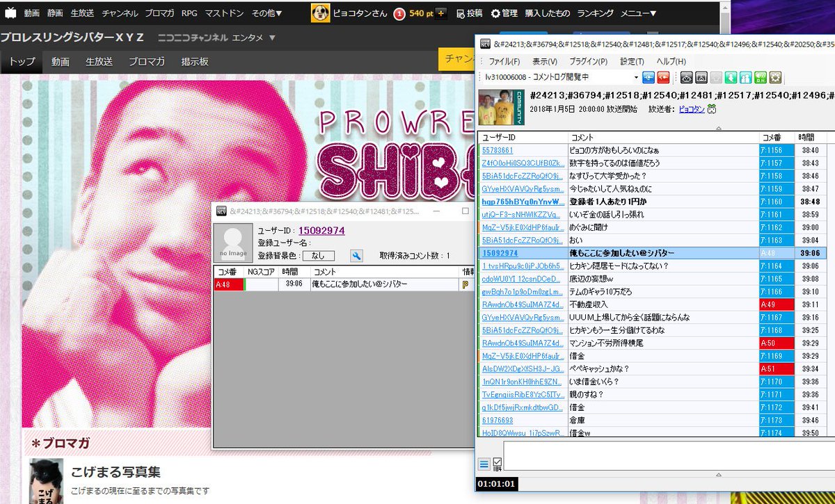This screenshot has height=504, width=835.
Task: Collapse header using arrow above comment list
Action: (x=719, y=128)
